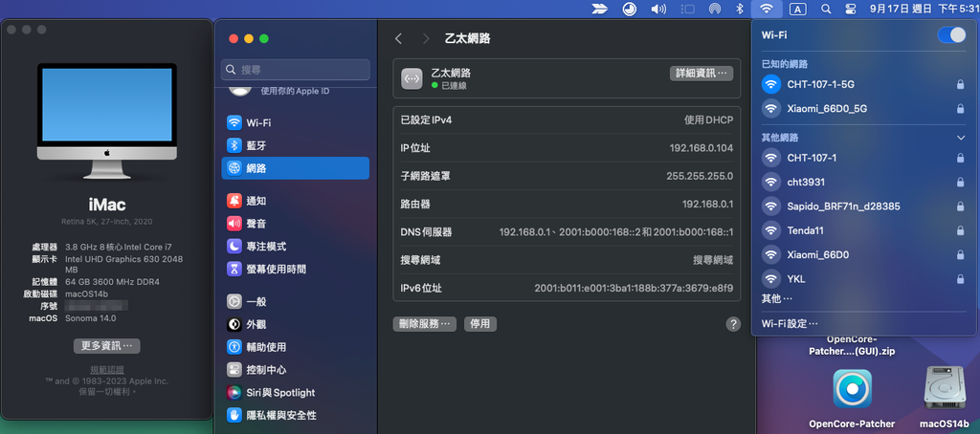Click the IPv6 address value
The width and height of the screenshot is (980, 434).
pos(634,289)
